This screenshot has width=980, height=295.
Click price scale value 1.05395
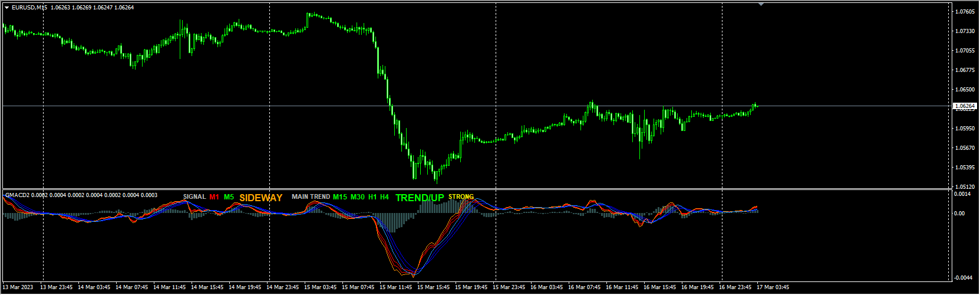tap(964, 168)
